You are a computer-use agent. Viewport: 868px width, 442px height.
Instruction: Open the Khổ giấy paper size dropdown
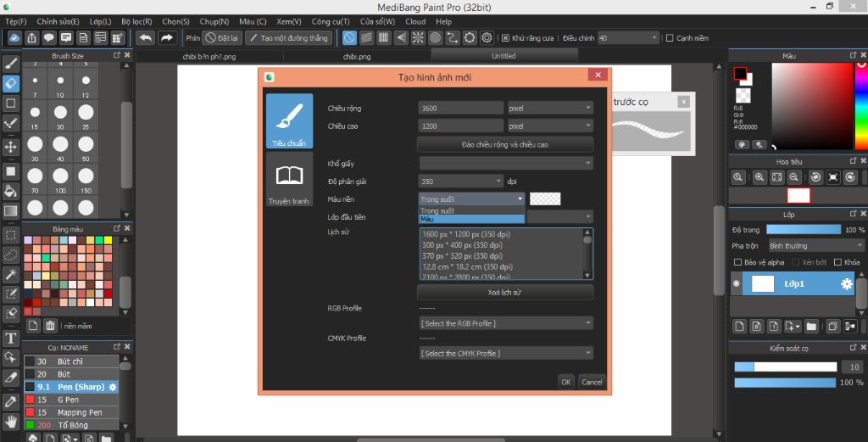coord(506,163)
